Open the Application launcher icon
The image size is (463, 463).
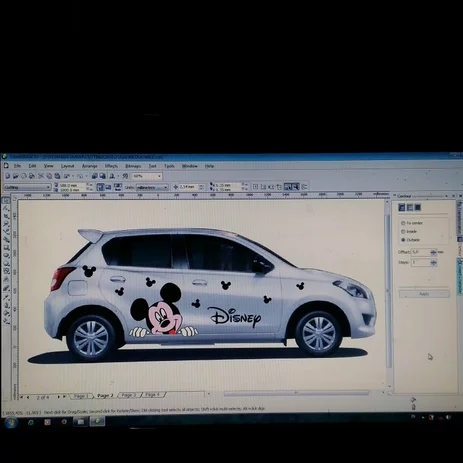[112, 176]
